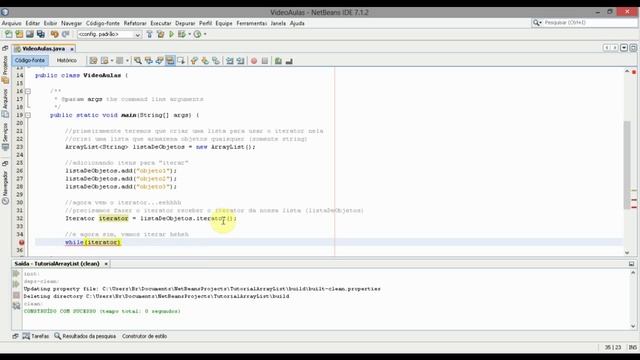Open the Ajuda menu
640x360 pixels.
[297, 23]
